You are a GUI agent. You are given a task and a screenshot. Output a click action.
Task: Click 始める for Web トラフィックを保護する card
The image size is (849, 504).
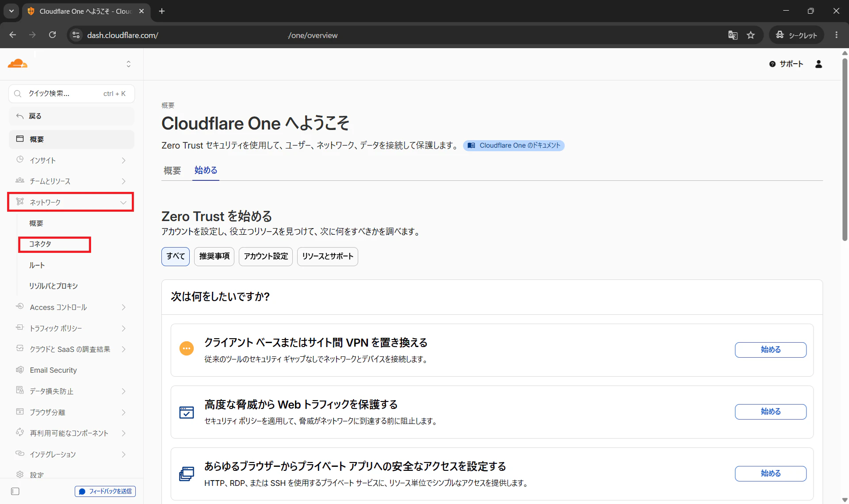point(771,412)
